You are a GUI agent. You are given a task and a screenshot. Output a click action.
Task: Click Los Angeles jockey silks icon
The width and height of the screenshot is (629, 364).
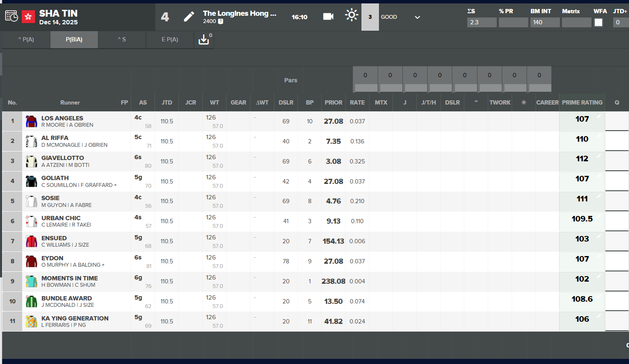tap(31, 122)
